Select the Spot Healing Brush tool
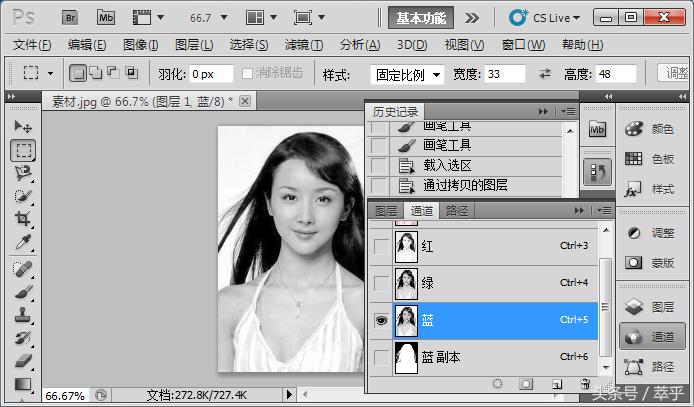694x407 pixels. [23, 269]
